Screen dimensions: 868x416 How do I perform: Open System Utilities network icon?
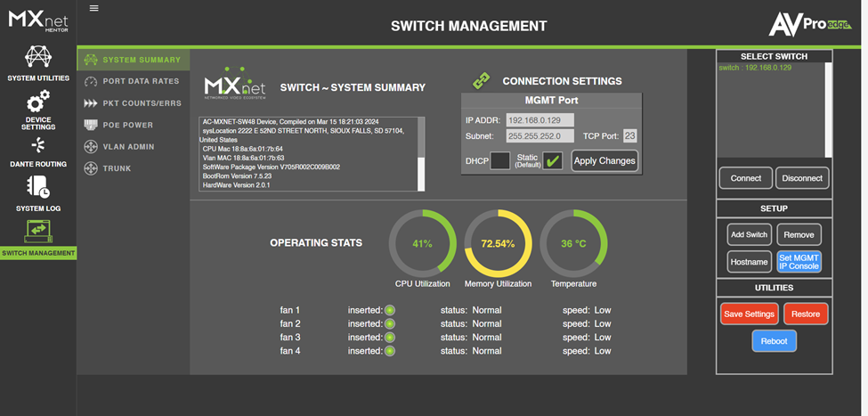coord(38,57)
